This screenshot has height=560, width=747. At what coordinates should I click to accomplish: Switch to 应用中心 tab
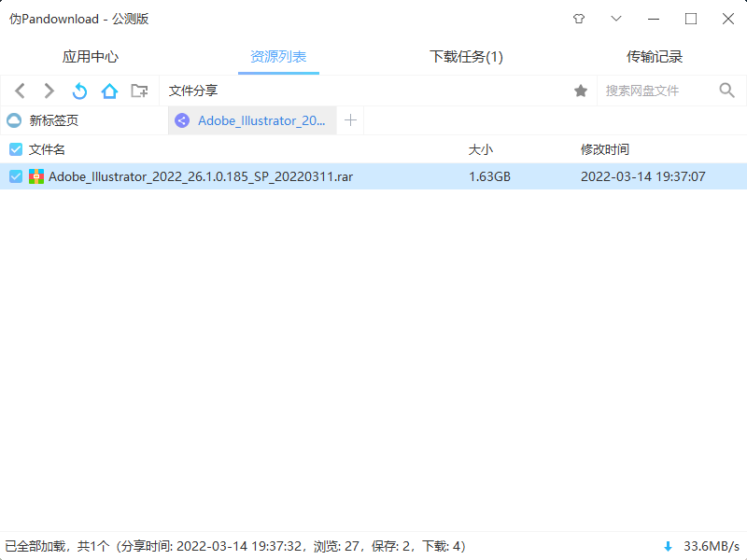[x=90, y=57]
